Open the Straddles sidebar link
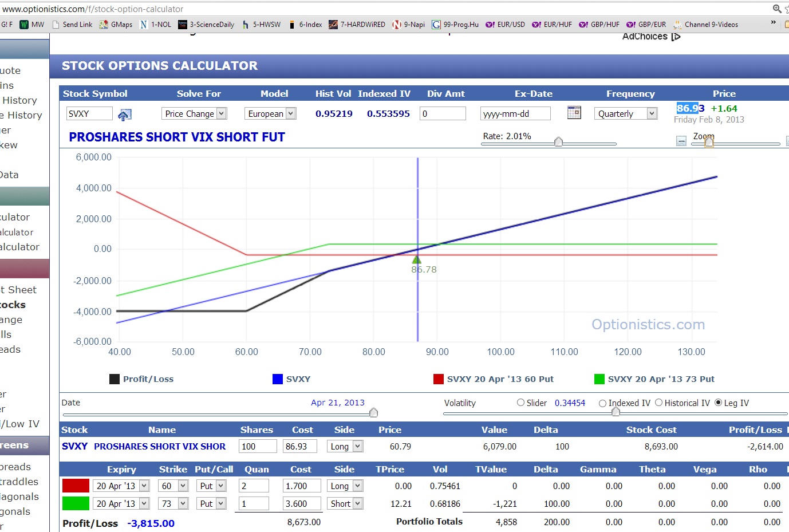The image size is (789, 532). pyautogui.click(x=19, y=482)
